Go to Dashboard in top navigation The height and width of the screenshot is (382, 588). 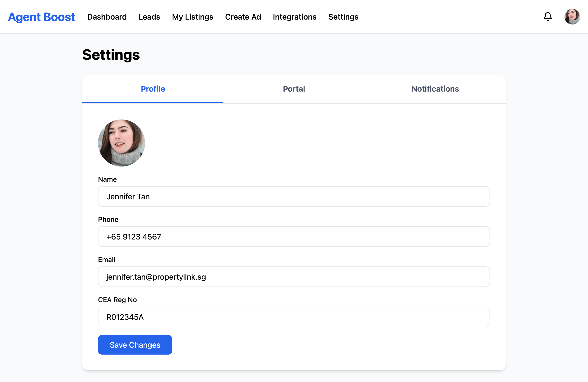tap(107, 17)
